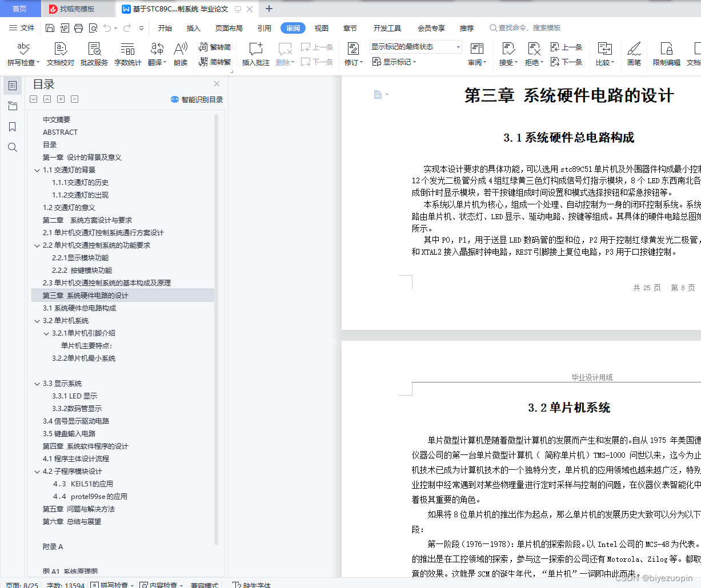Viewport: 701px width, 588px height.
Task: Open Word Count (字数统计)
Action: (x=128, y=54)
